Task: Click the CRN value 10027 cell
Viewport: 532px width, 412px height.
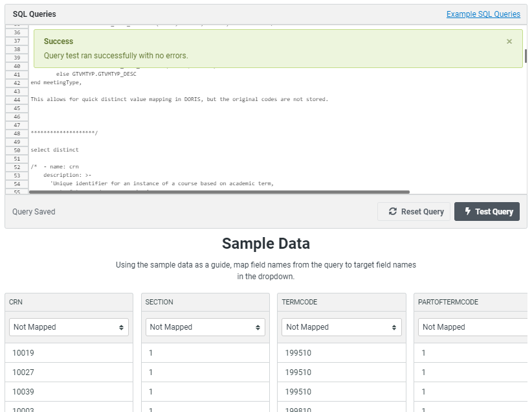Action: coord(69,372)
